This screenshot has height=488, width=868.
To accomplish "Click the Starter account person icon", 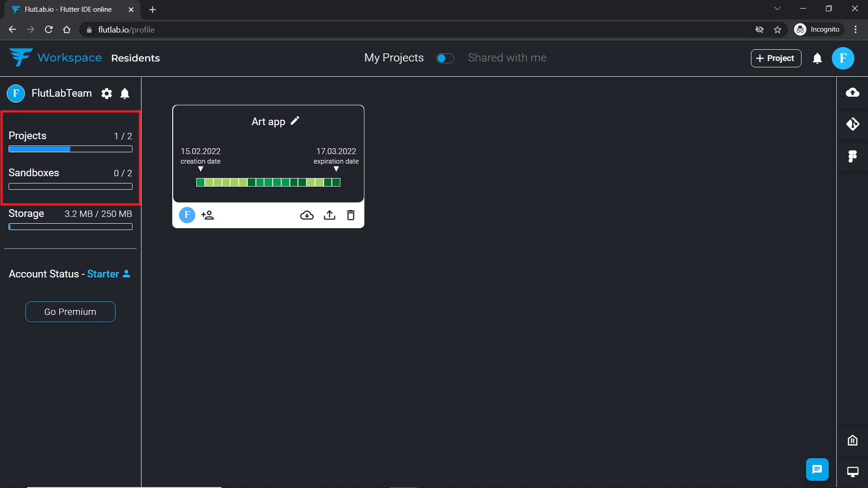I will (x=127, y=274).
